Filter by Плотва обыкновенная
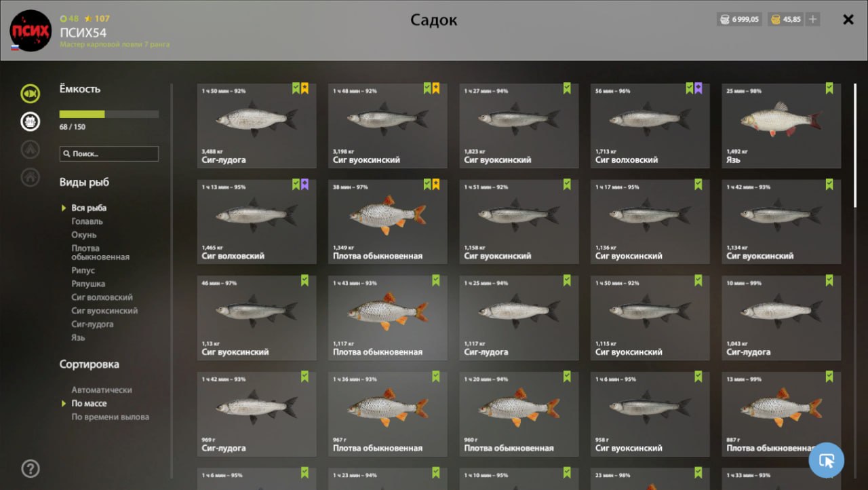 (100, 252)
